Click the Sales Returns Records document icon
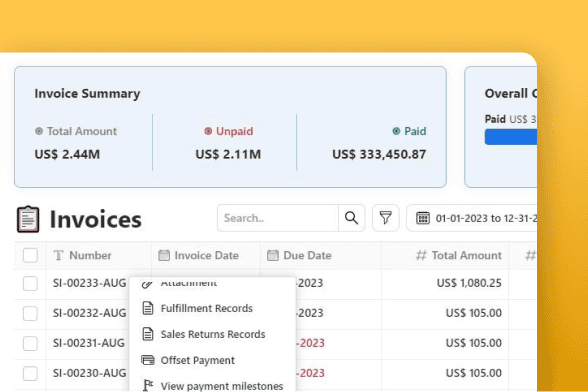The height and width of the screenshot is (392, 588). (148, 334)
